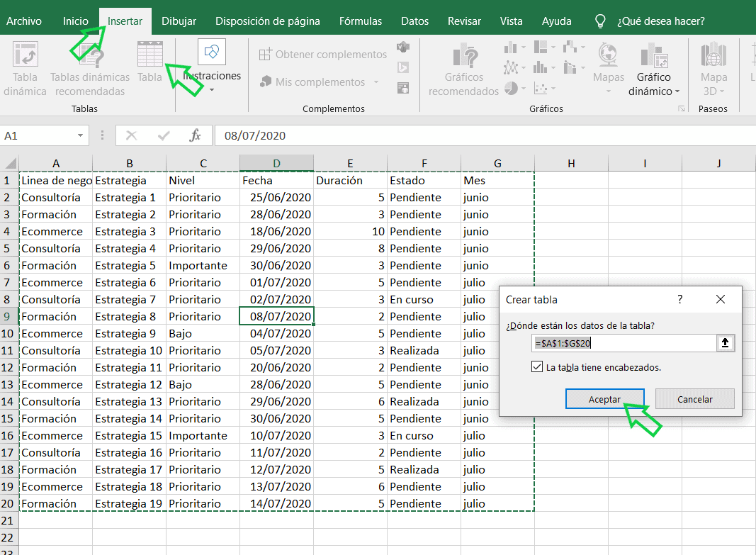Click the table range input field
The width and height of the screenshot is (756, 555).
click(624, 343)
